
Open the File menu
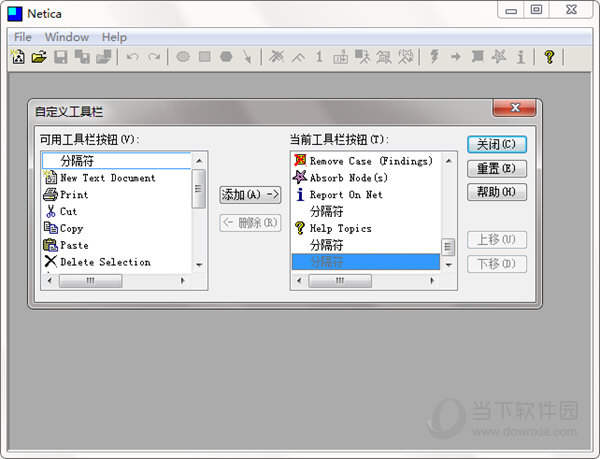tap(23, 37)
